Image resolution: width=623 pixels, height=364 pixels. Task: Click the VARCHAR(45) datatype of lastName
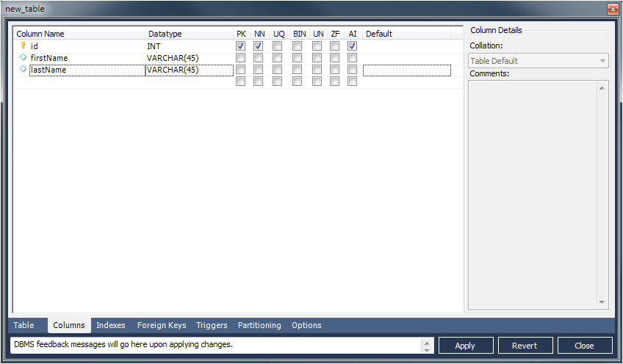173,70
